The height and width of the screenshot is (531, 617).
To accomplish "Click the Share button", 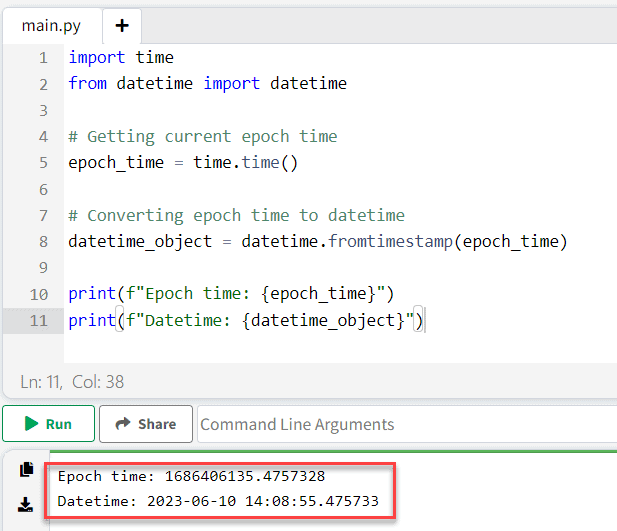I will (x=146, y=424).
